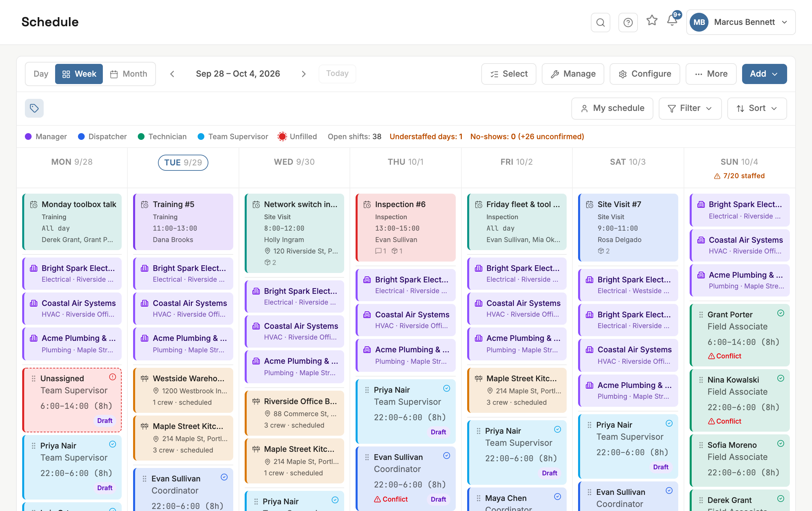Click confirmed check icon on Grant Porter shift

(780, 313)
